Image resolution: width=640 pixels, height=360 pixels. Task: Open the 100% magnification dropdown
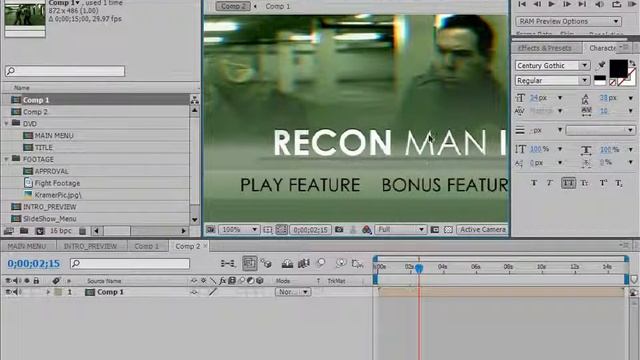click(x=239, y=229)
